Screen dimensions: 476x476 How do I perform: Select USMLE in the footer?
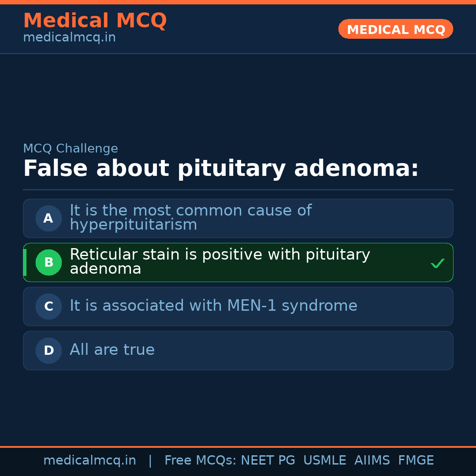324,461
